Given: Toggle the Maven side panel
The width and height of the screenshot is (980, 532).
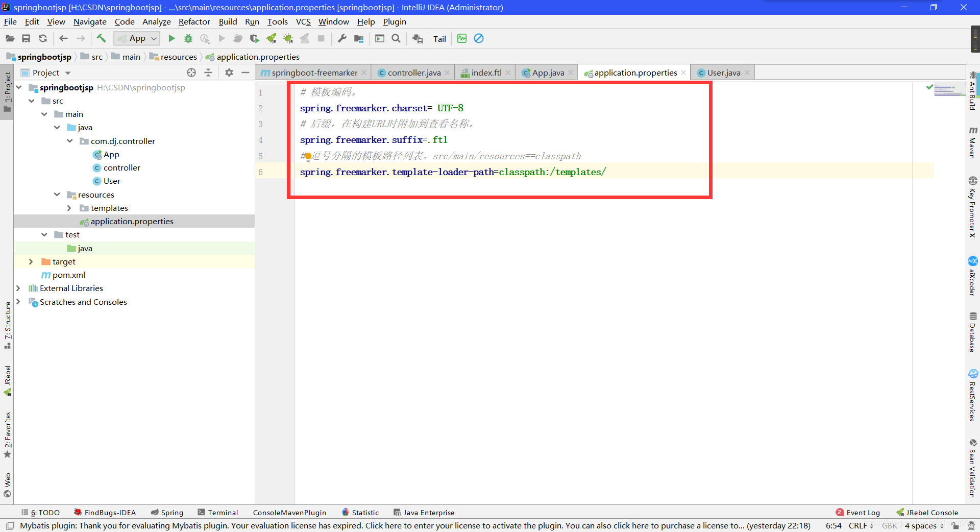Looking at the screenshot, I should point(973,142).
